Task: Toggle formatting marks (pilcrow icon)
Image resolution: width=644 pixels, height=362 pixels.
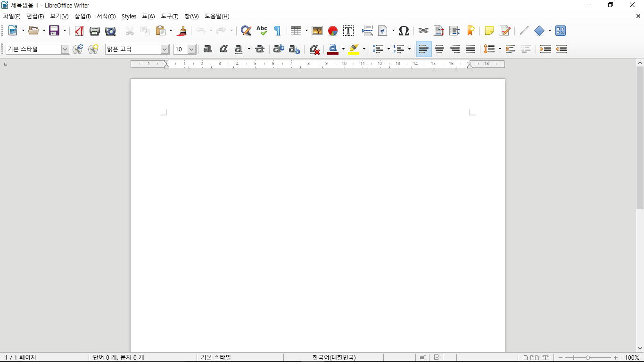Action: (x=277, y=31)
